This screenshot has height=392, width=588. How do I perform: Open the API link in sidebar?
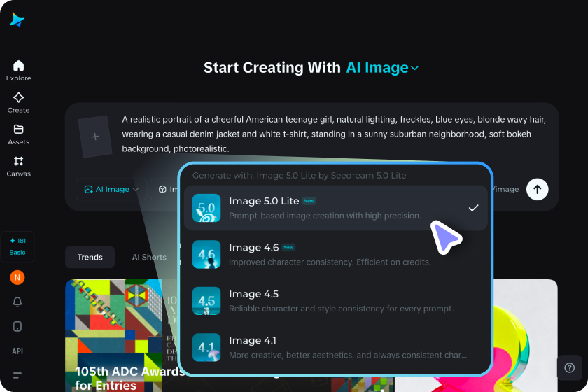click(17, 351)
